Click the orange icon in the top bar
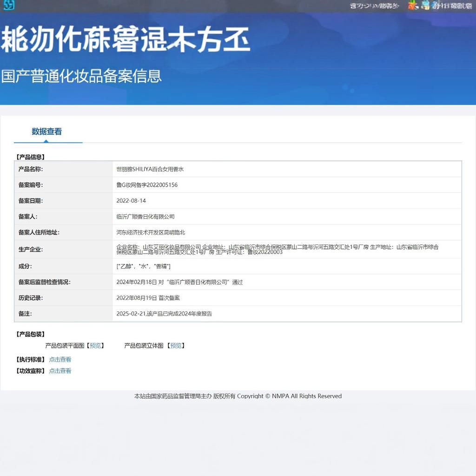The width and height of the screenshot is (476, 476). pos(413,5)
